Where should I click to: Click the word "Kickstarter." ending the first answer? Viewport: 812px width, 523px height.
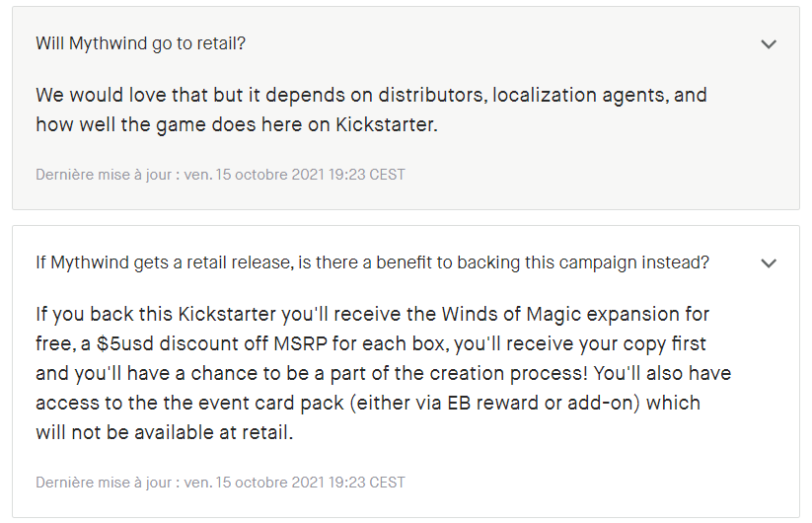(x=387, y=124)
